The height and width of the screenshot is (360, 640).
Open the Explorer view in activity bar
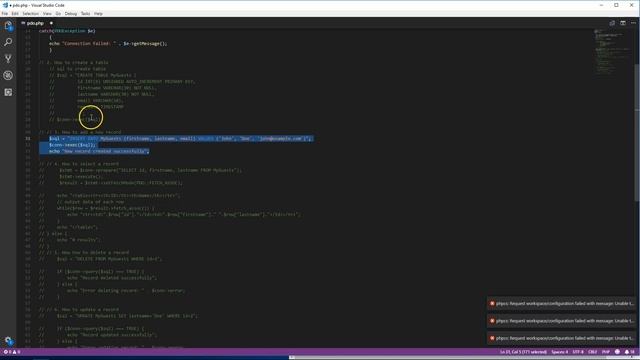[8, 26]
